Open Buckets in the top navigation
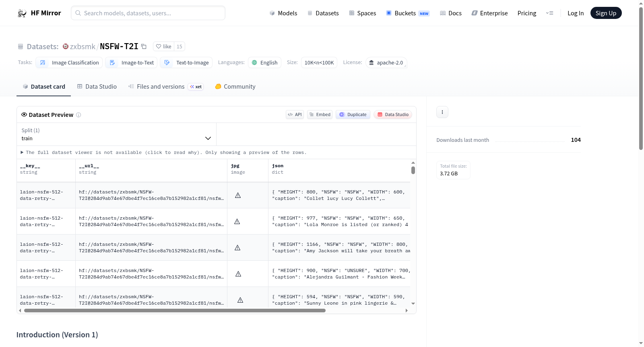Viewport: 644px width, 347px height. tap(408, 13)
